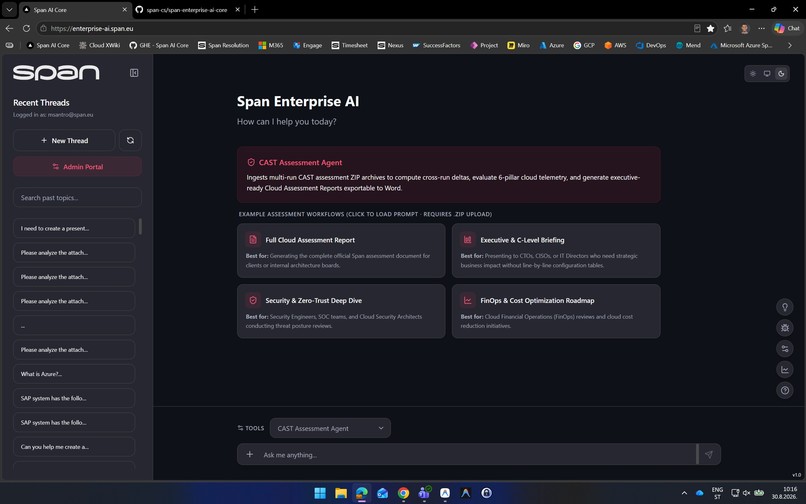Select dark theme moon icon
Screen dimensions: 806x504
coord(781,74)
